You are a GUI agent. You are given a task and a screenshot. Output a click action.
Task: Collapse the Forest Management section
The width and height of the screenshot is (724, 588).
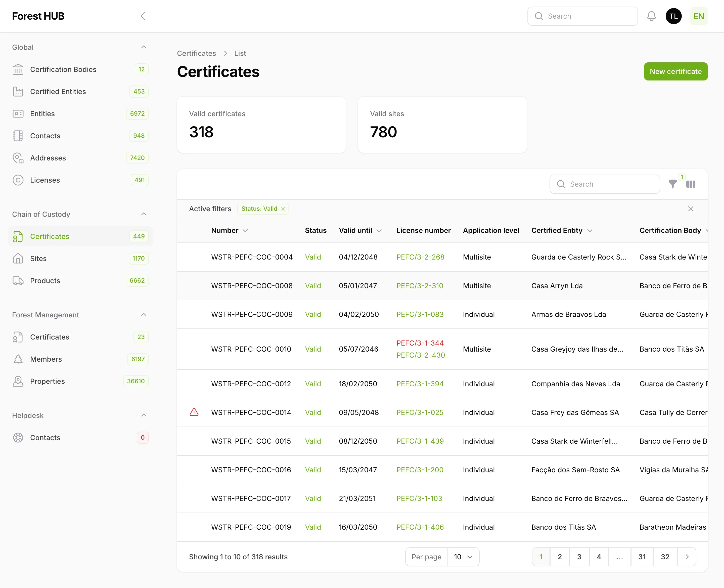[x=144, y=315]
